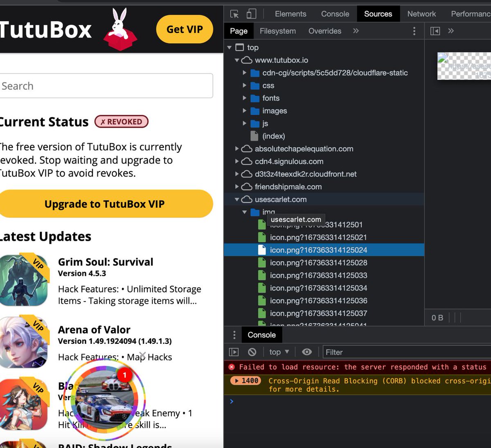The height and width of the screenshot is (448, 491).
Task: Click the usescarlet.com cloud icon
Action: coord(247,199)
